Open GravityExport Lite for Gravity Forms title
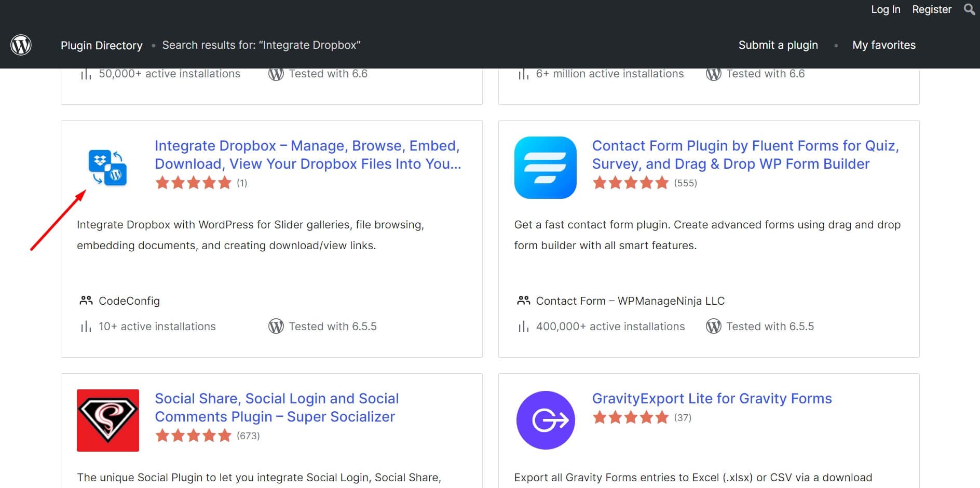This screenshot has height=488, width=980. tap(712, 399)
